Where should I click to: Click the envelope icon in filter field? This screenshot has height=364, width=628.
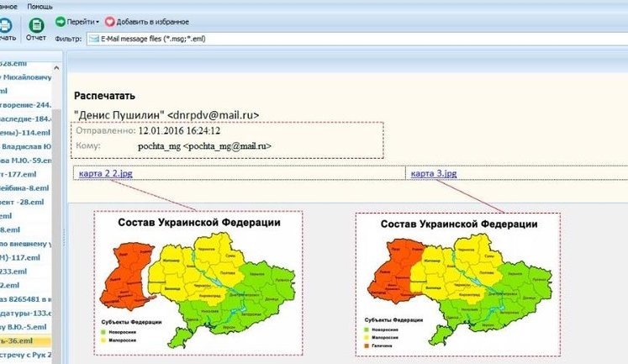[x=94, y=39]
